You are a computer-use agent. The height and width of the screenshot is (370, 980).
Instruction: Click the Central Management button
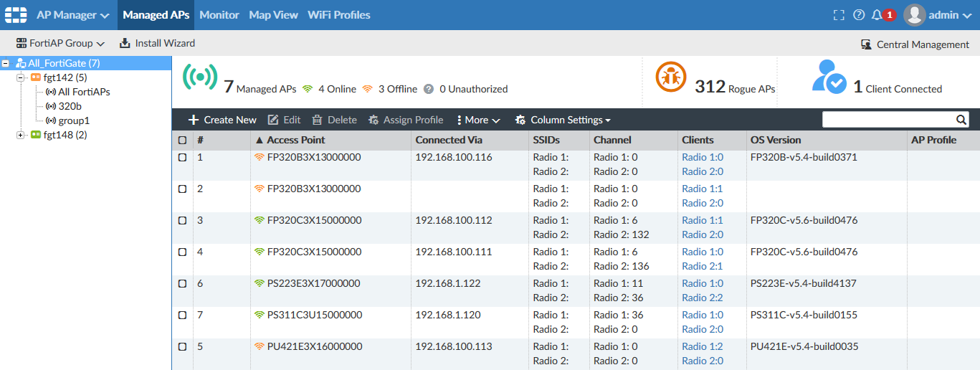click(x=915, y=44)
